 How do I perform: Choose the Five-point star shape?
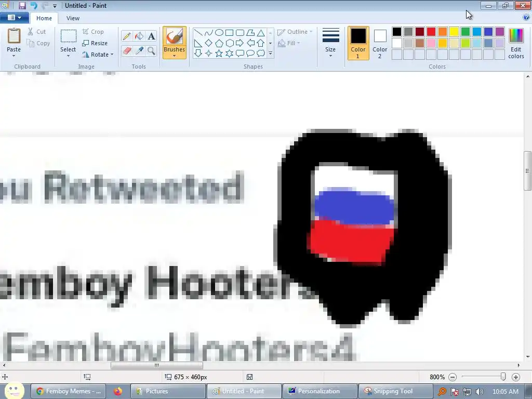219,54
